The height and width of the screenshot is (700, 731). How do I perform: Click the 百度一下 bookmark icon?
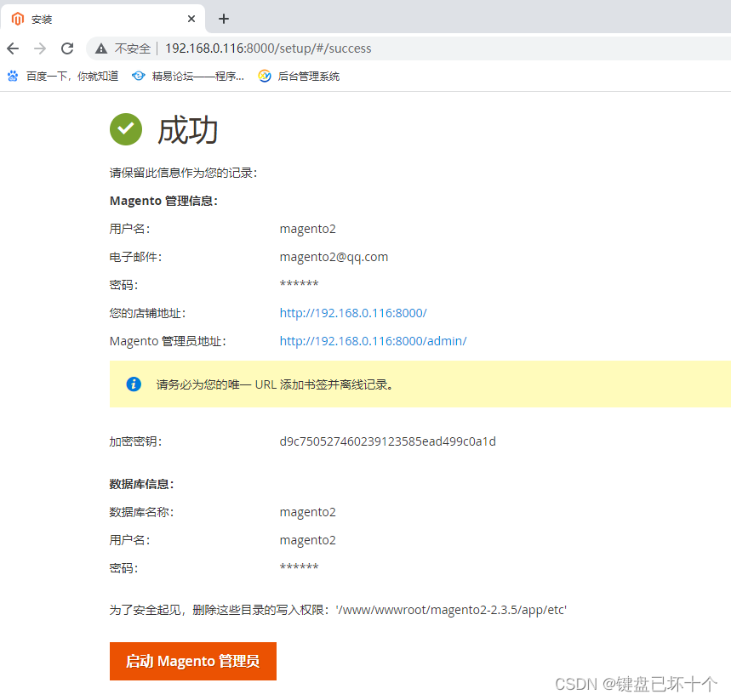coord(12,76)
